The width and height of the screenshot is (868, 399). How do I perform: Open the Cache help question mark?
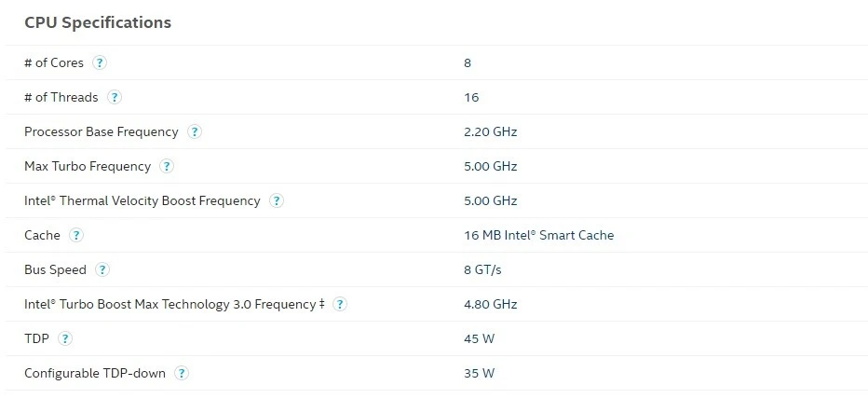tap(76, 235)
